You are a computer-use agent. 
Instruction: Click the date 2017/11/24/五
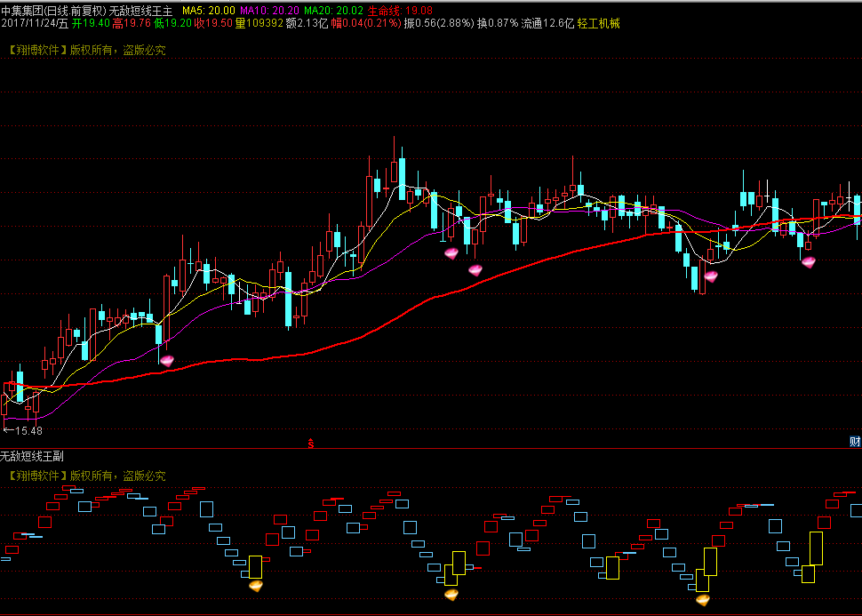coord(36,23)
